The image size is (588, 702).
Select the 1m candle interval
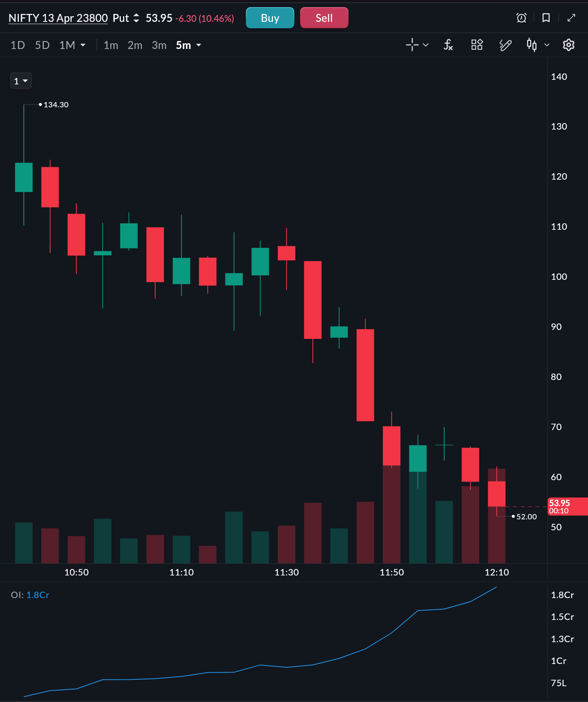(x=111, y=45)
